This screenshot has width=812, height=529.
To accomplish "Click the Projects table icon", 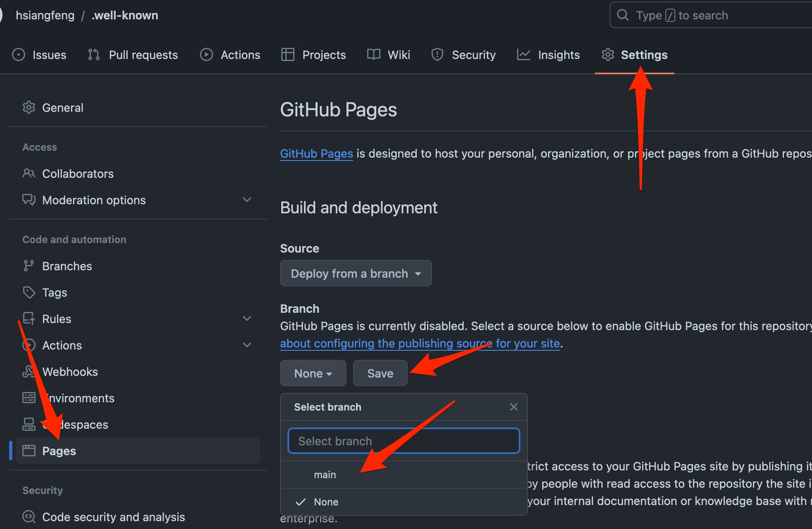I will click(x=287, y=55).
